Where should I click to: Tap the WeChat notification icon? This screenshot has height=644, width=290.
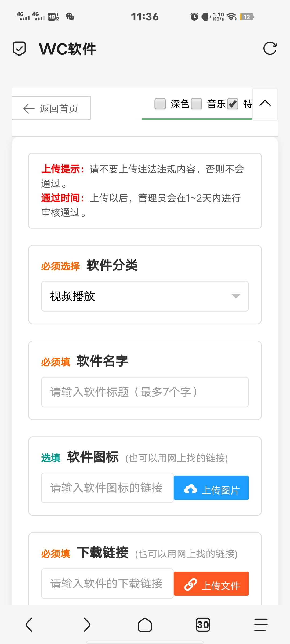click(70, 17)
